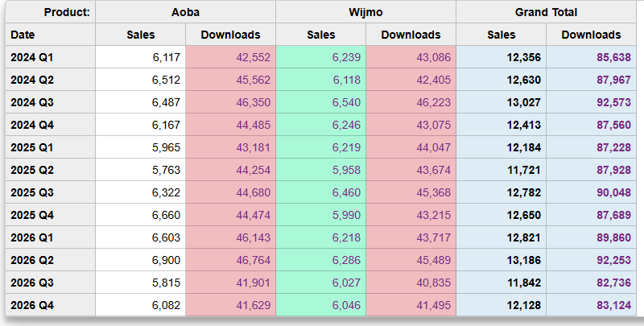Click Aoba Sales cell 6,660
The width and height of the screenshot is (644, 326).
pos(140,215)
